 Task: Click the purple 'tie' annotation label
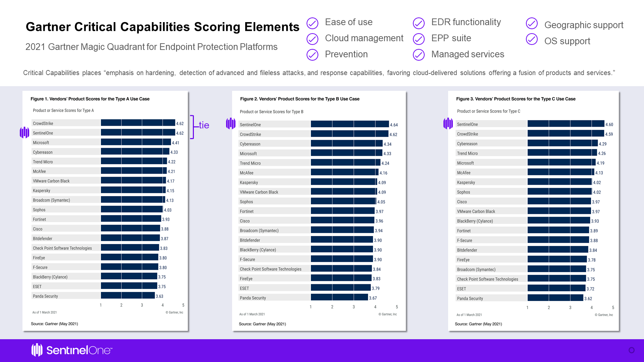204,125
